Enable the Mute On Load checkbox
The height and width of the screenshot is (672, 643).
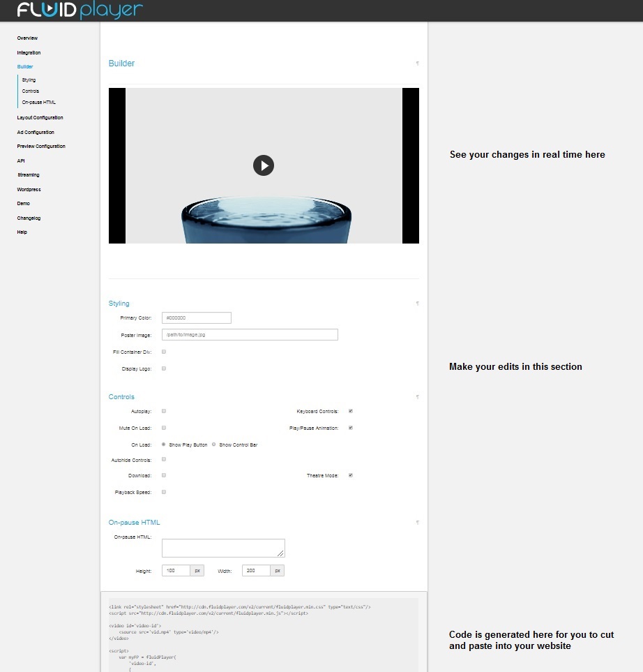coord(164,428)
